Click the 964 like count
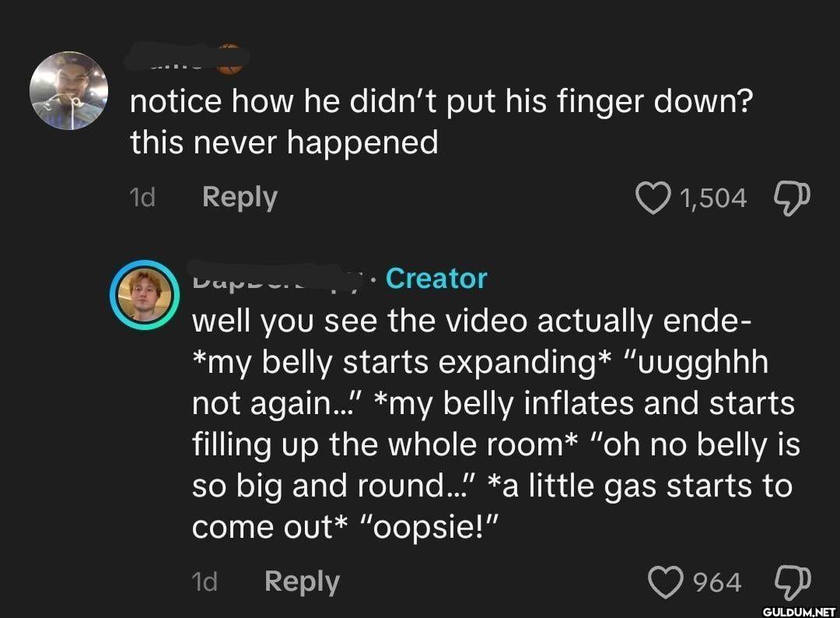This screenshot has width=840, height=618. pos(717,582)
